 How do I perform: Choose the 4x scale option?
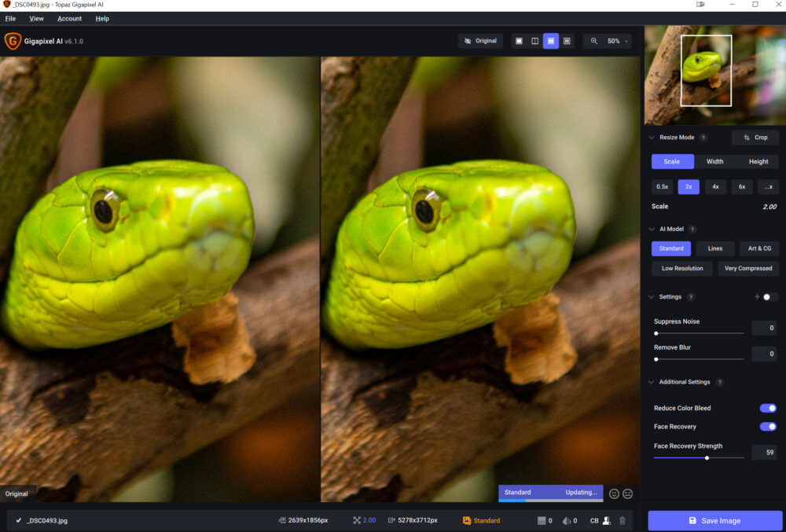(715, 187)
